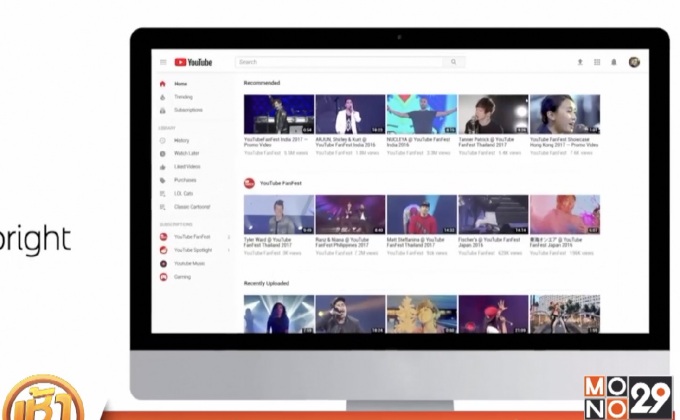The width and height of the screenshot is (680, 420).
Task: Click the magnifying glass search button
Action: (x=454, y=62)
